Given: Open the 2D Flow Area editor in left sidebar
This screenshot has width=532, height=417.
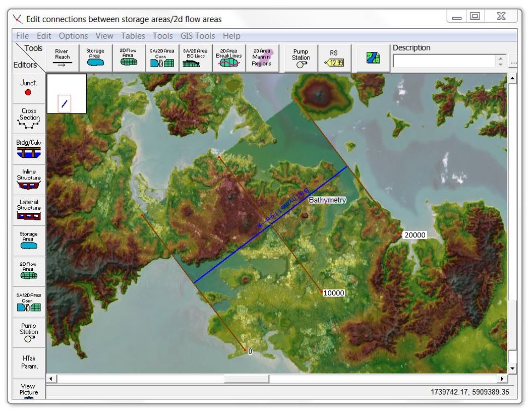Looking at the screenshot, I should [x=29, y=271].
